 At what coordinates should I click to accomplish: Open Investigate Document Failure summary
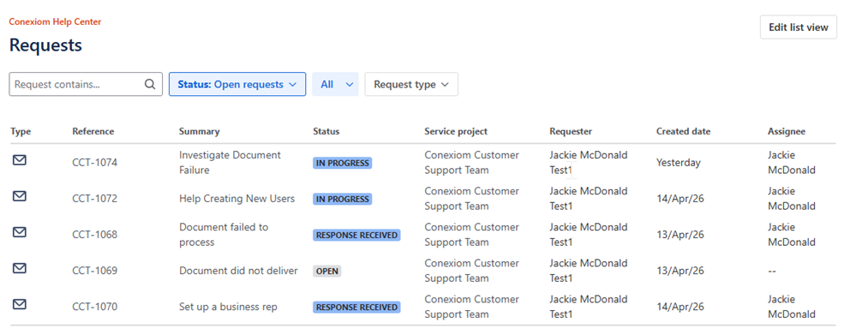tap(230, 163)
